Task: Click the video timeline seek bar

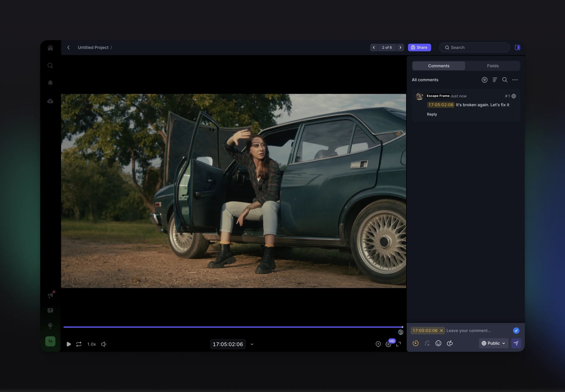Action: [233, 327]
